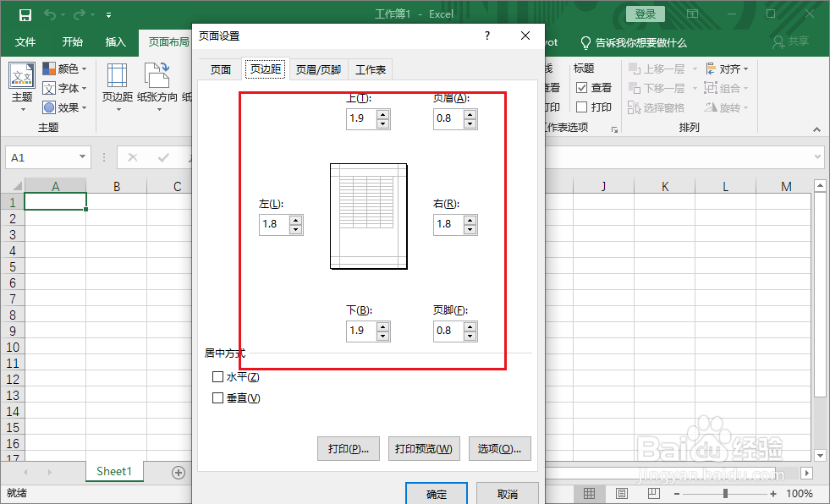The height and width of the screenshot is (504, 830).
Task: Increase the 左 margin with the up stepper
Action: coord(295,220)
